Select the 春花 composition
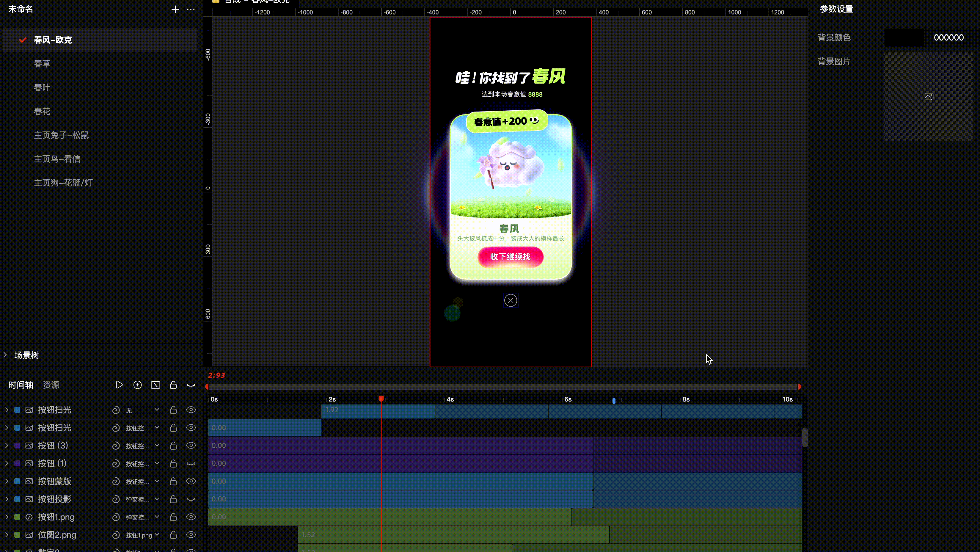The image size is (980, 552). pyautogui.click(x=100, y=112)
